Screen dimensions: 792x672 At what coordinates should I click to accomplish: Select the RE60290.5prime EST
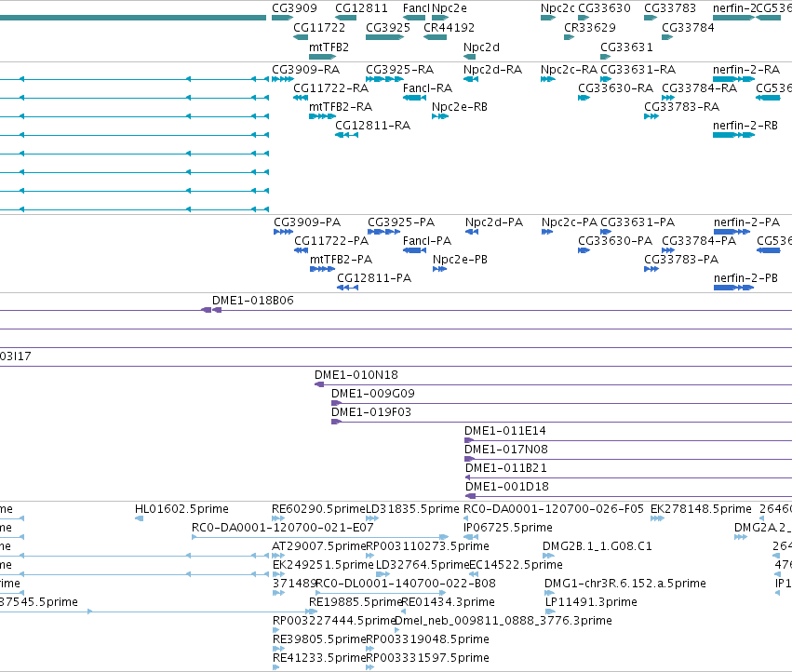point(278,518)
